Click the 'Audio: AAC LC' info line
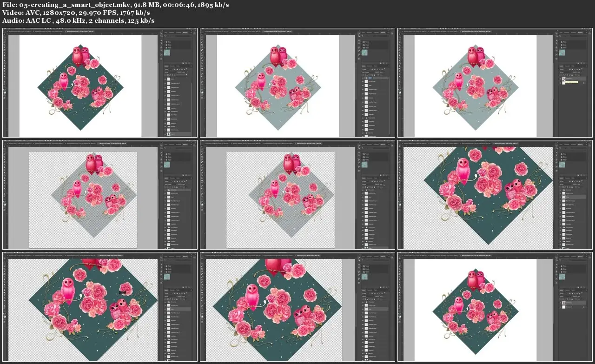 pyautogui.click(x=79, y=21)
